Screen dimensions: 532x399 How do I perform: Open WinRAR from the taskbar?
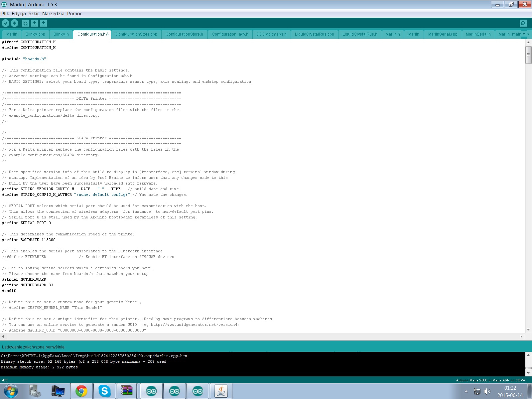tap(127, 391)
